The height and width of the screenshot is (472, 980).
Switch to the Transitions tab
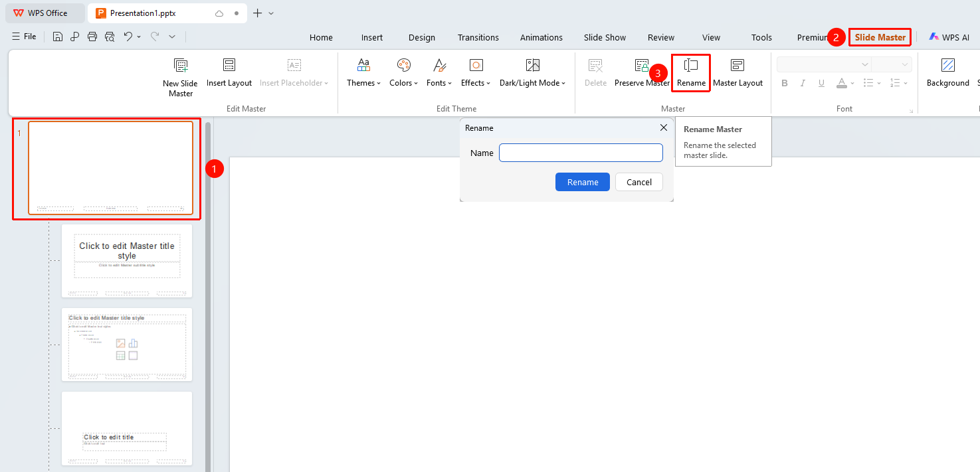point(478,37)
